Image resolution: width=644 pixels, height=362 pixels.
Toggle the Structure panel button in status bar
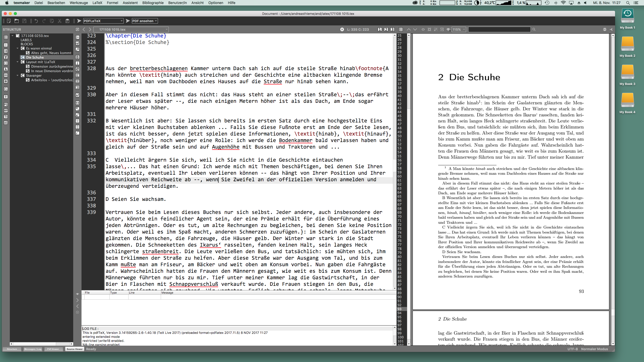coord(12,349)
